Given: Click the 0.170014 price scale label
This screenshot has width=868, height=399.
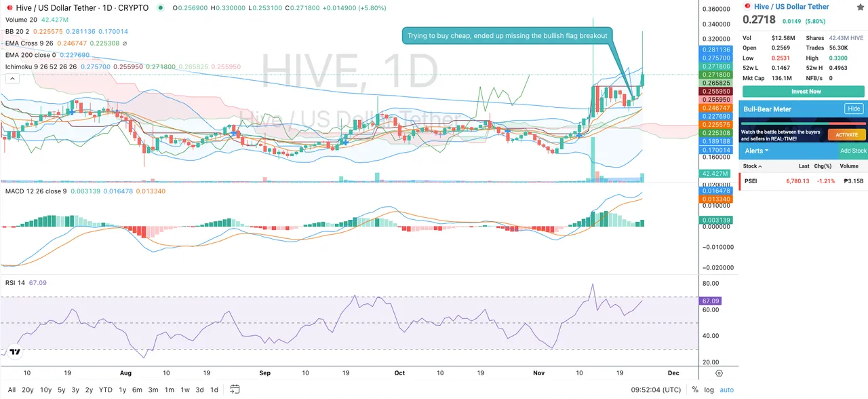Looking at the screenshot, I should point(715,150).
